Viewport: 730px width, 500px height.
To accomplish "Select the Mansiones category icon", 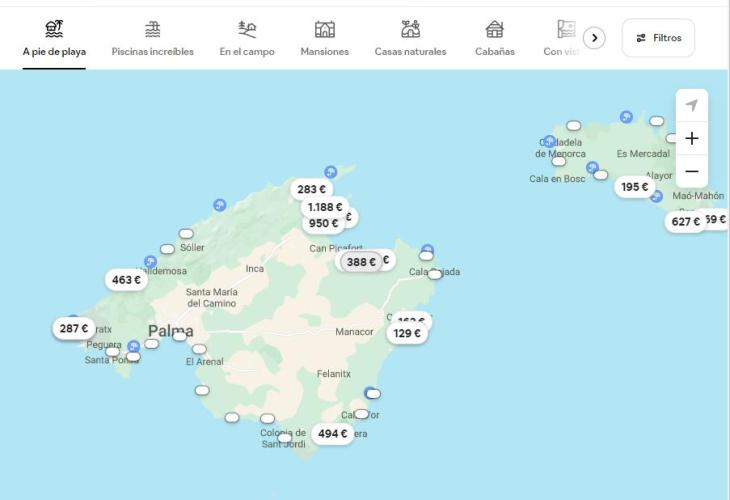I will coord(324,29).
